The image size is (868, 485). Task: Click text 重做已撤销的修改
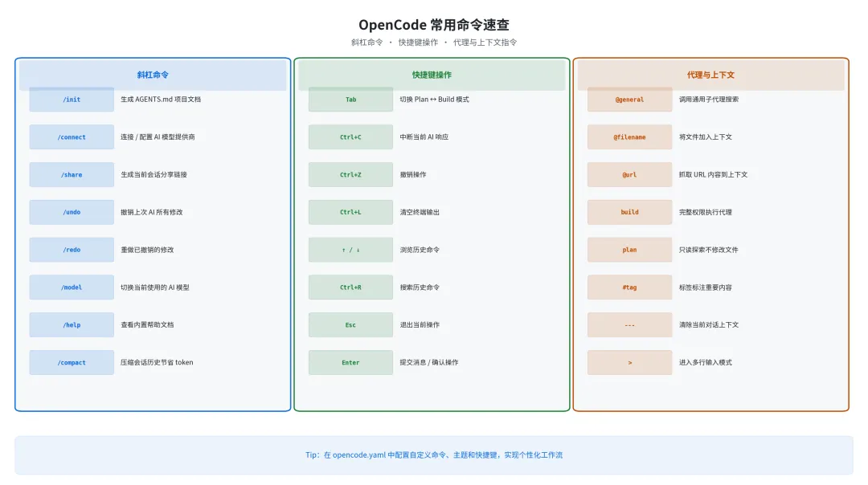click(147, 250)
